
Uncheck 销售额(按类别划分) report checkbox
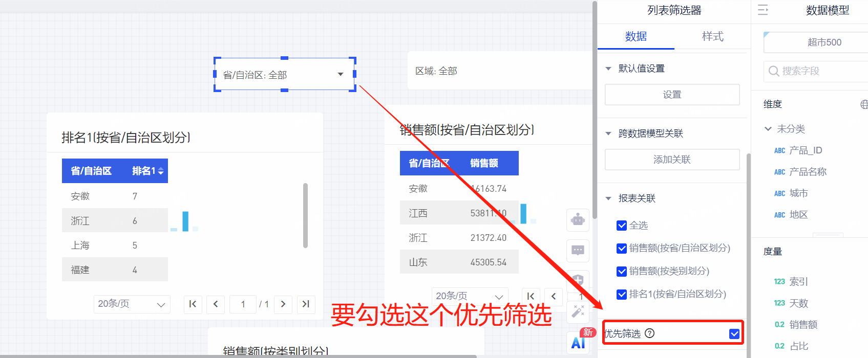[622, 271]
